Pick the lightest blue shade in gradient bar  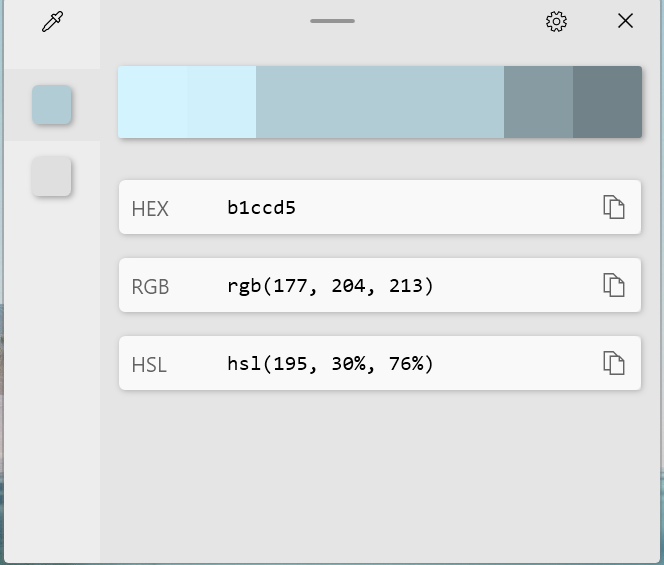click(152, 102)
